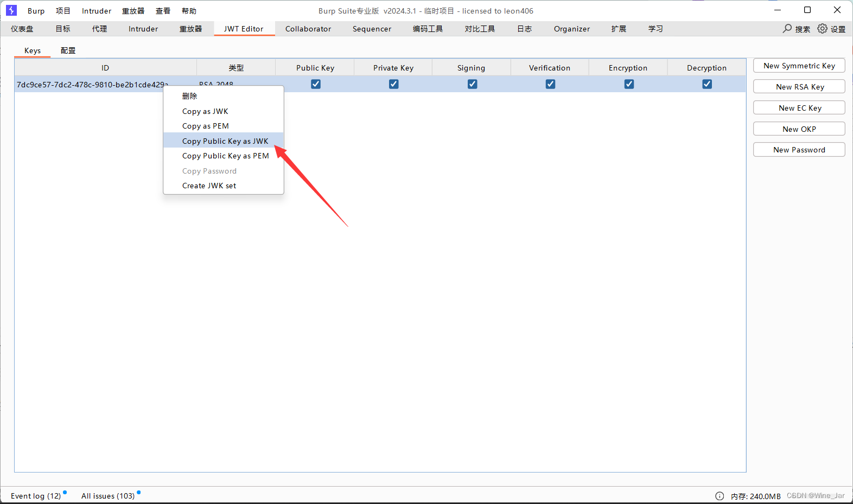
Task: Open the Intruder menu in menu bar
Action: (97, 11)
